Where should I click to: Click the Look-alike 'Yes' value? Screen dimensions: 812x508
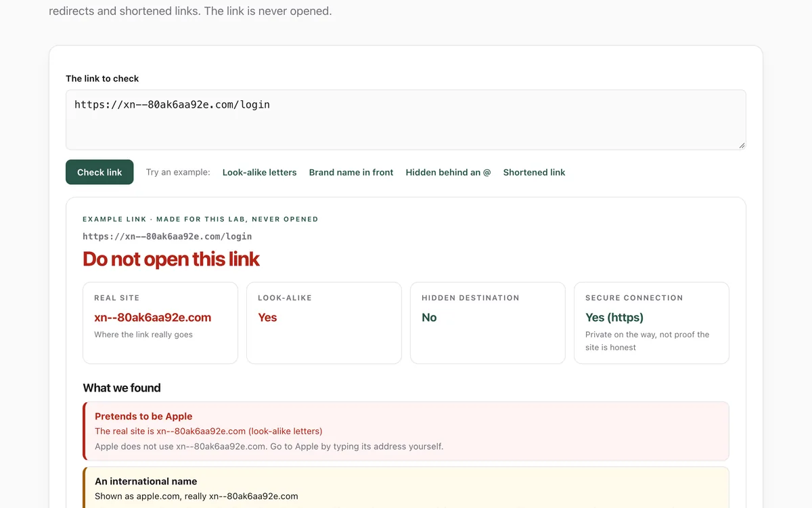point(267,317)
